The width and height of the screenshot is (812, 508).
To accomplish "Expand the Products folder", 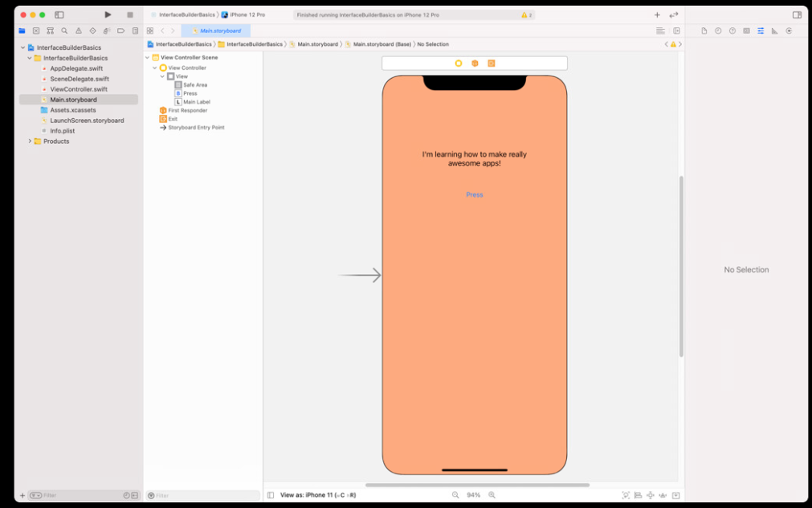I will tap(30, 141).
